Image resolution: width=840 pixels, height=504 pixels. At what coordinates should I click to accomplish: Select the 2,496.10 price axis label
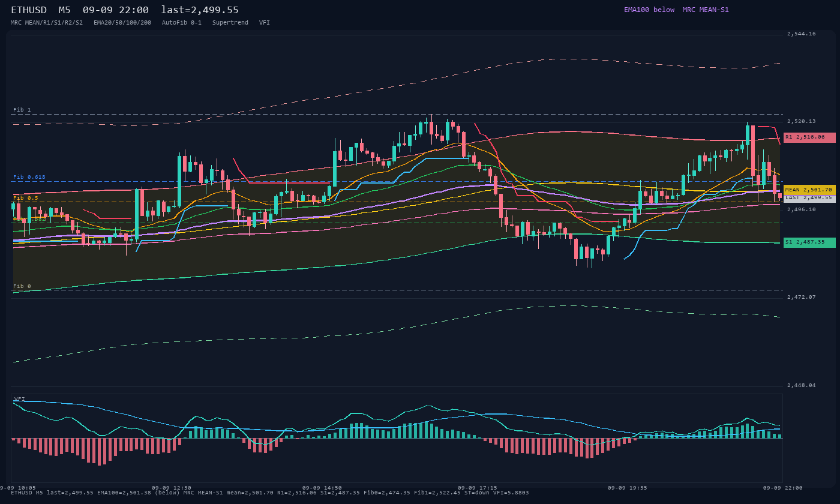pos(802,210)
